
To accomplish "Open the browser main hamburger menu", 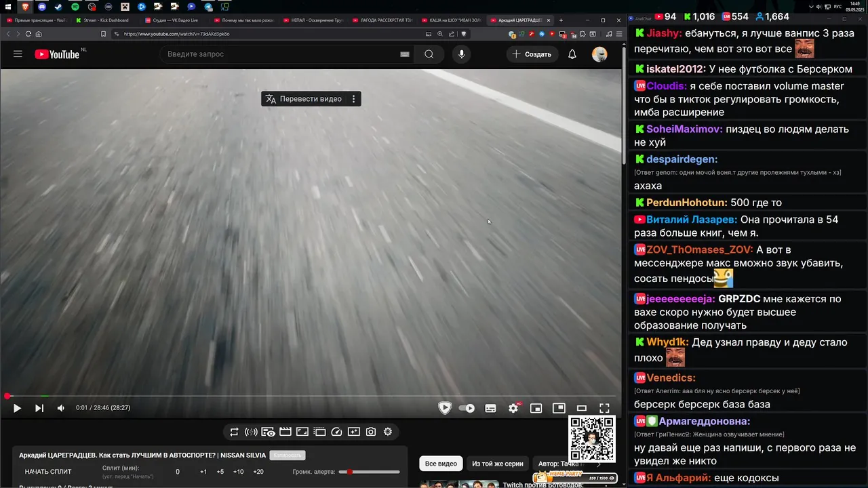I will click(x=619, y=34).
